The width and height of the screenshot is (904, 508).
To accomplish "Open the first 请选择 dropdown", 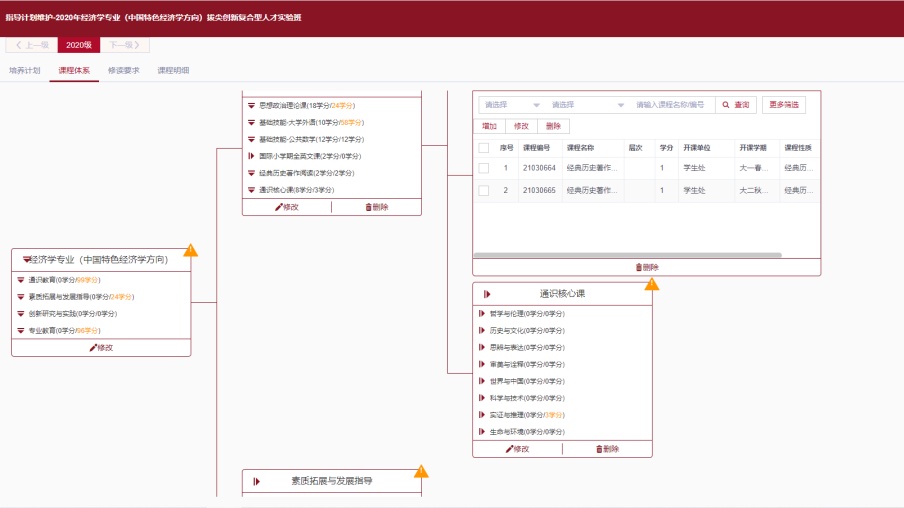I will point(511,104).
